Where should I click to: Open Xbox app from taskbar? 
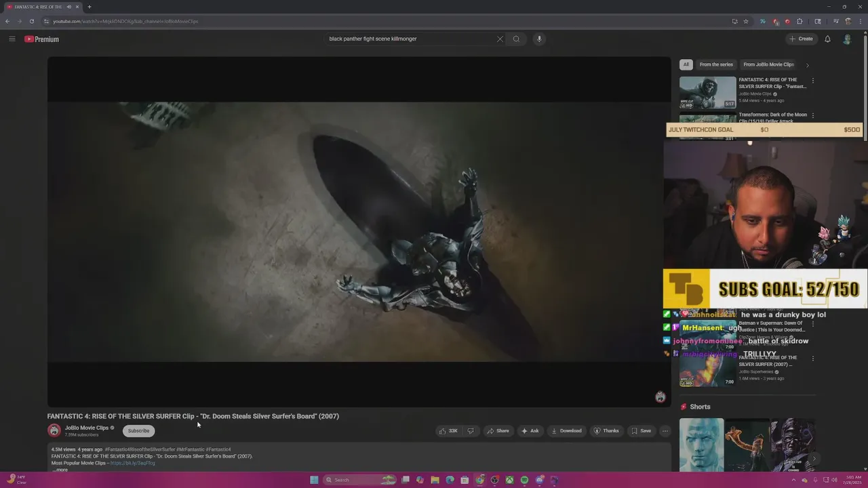click(x=509, y=480)
